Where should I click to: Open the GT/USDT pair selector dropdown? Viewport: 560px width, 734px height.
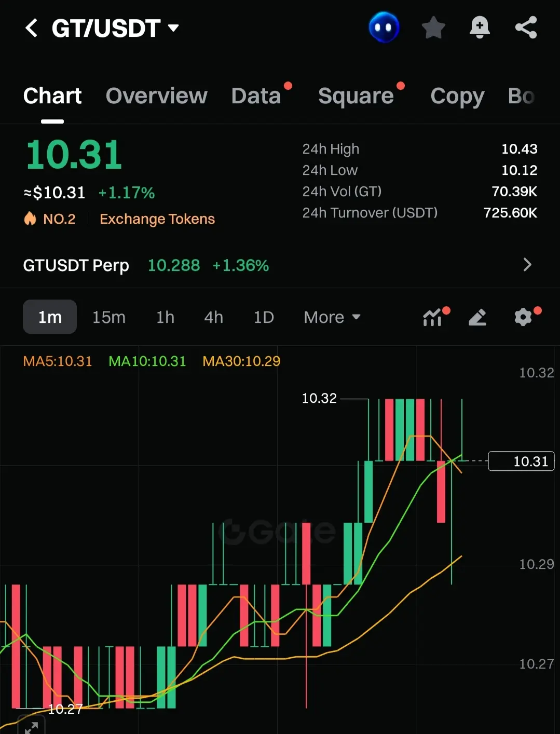(x=115, y=28)
